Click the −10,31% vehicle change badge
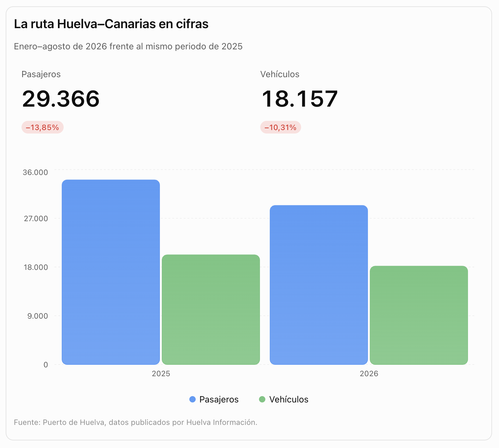The height and width of the screenshot is (448, 499). (281, 128)
